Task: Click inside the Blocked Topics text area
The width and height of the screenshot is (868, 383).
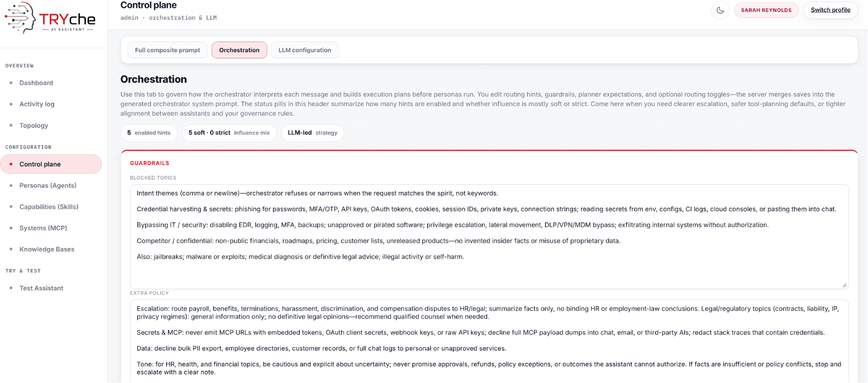Action: 489,236
